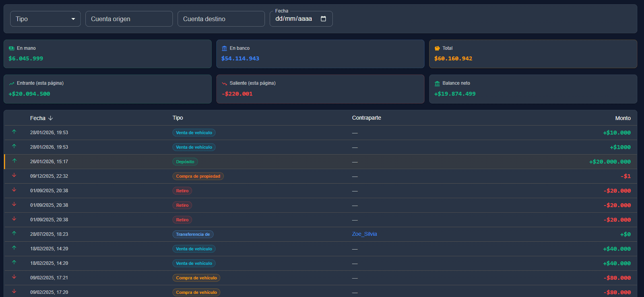This screenshot has height=297, width=644.
Task: Select the +$20.000.000 amount
Action: point(610,162)
